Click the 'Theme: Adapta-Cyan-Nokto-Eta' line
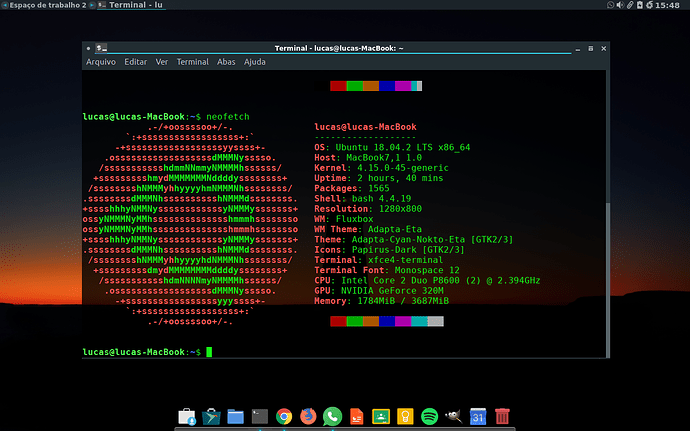The height and width of the screenshot is (431, 690). 414,239
